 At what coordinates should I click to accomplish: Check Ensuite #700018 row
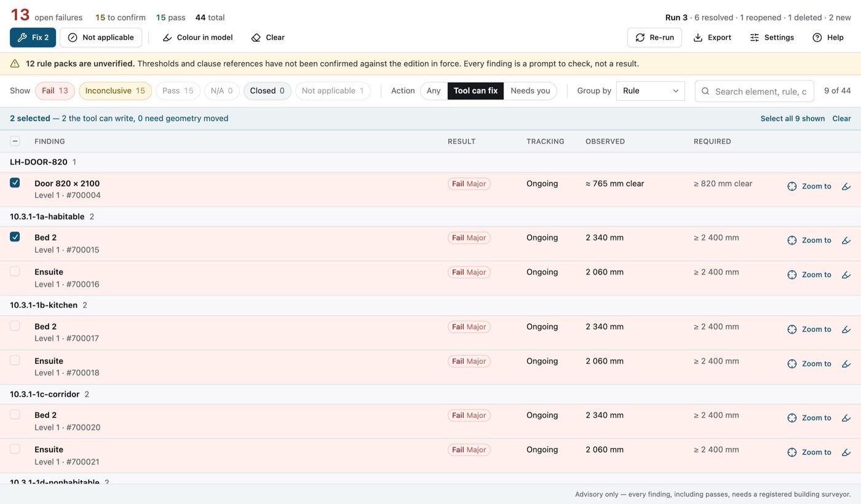(x=15, y=360)
